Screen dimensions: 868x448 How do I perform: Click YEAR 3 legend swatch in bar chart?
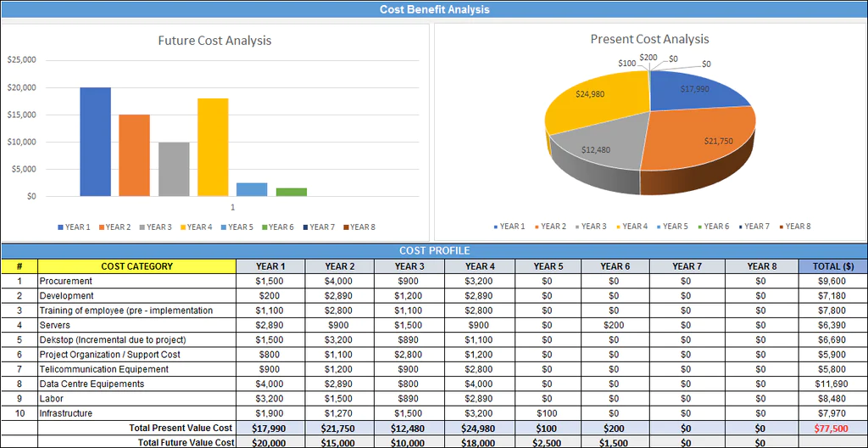(142, 227)
